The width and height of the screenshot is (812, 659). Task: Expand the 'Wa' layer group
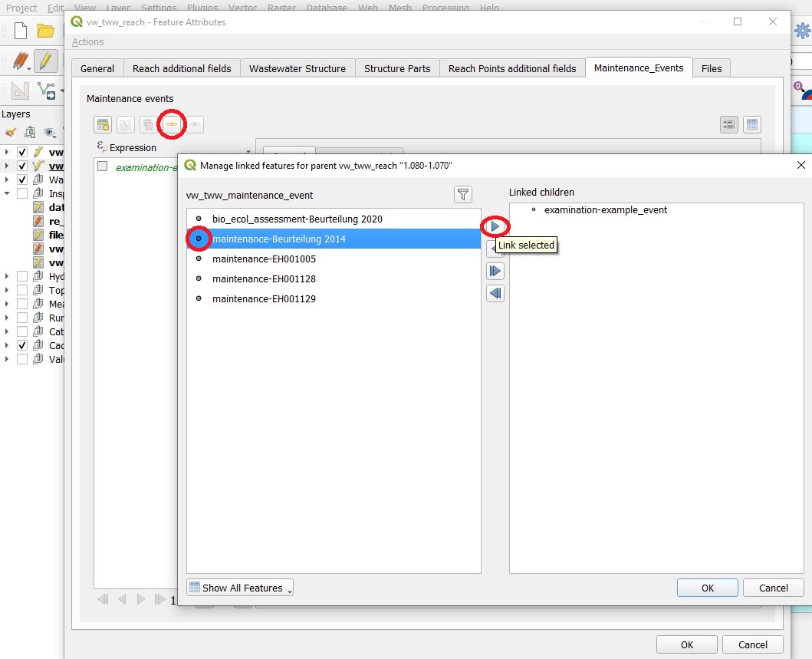[x=7, y=180]
